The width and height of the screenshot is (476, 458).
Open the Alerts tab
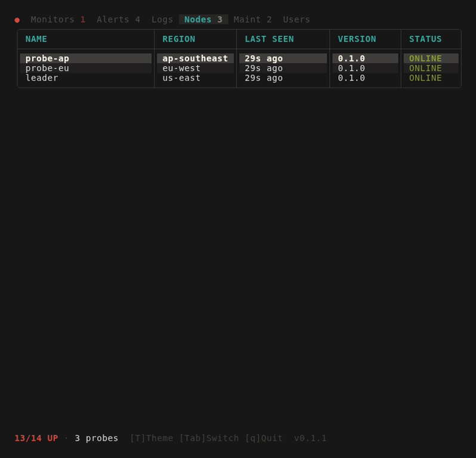tap(118, 20)
